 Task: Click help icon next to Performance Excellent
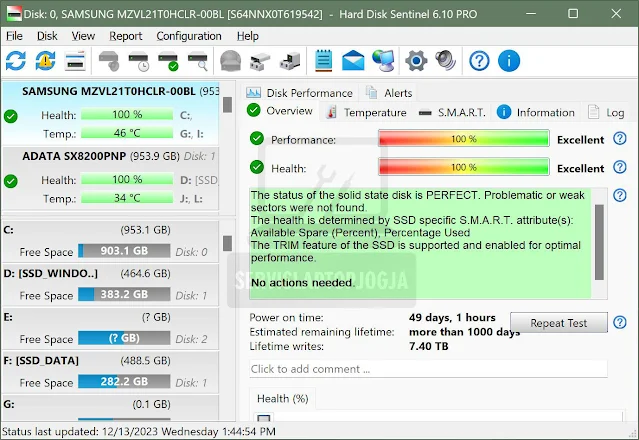coord(620,139)
